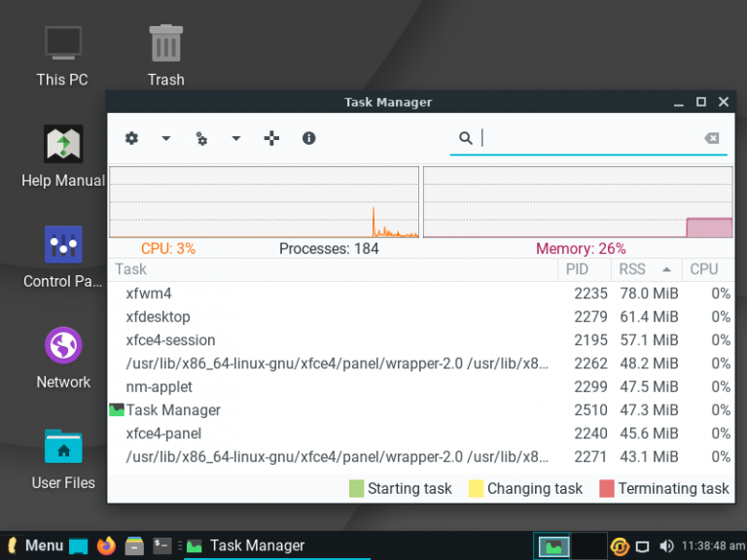The image size is (747, 560).
Task: Select the nm-applet process row
Action: pyautogui.click(x=420, y=387)
